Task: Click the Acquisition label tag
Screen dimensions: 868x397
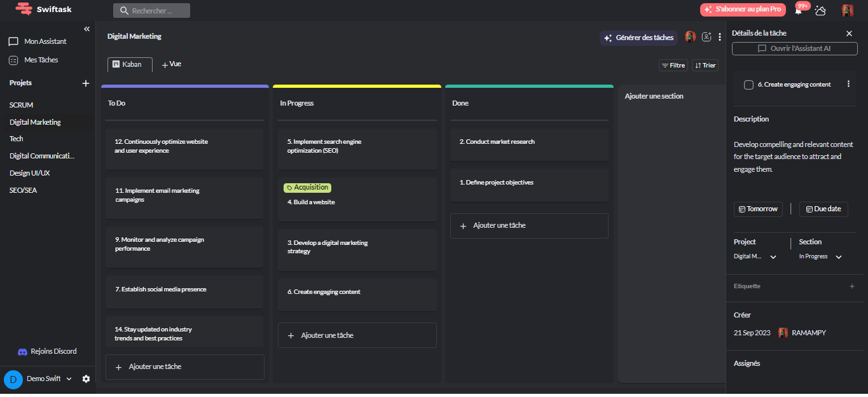Action: 307,188
